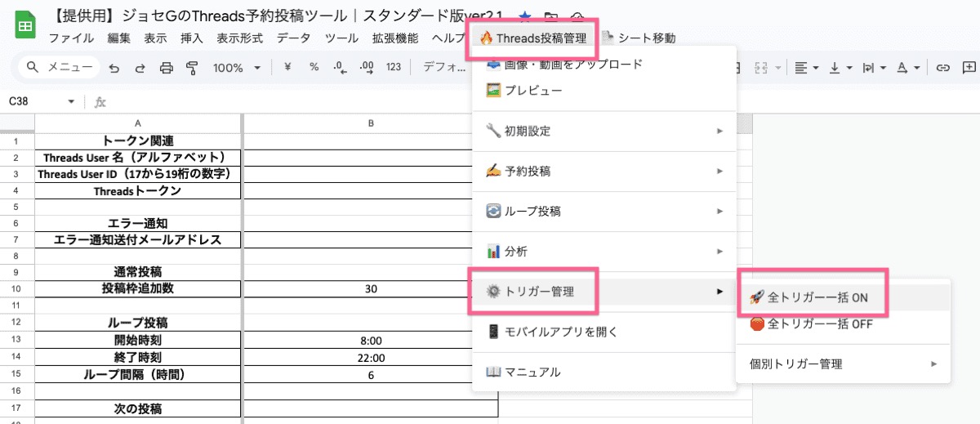Select the 次の投稿 cell

point(138,408)
